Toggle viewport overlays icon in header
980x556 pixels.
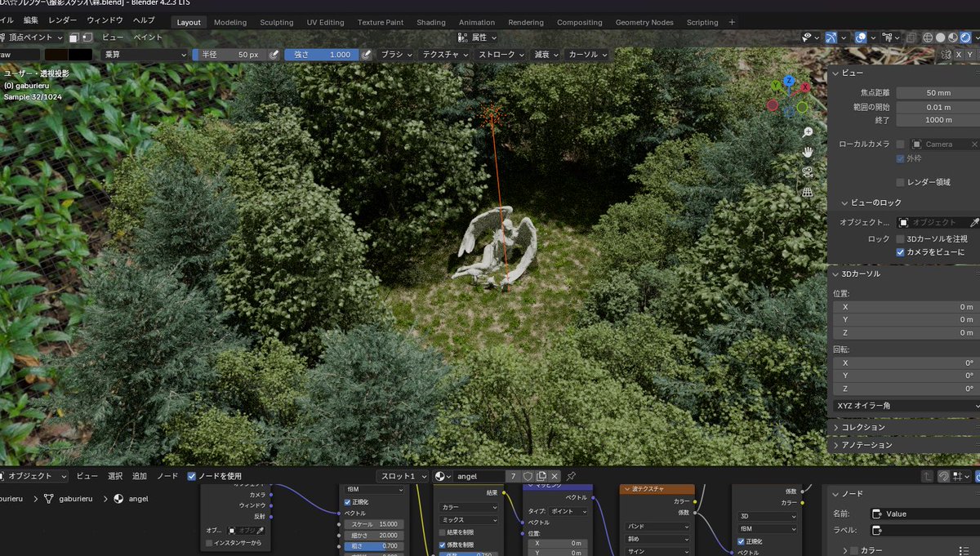point(861,38)
